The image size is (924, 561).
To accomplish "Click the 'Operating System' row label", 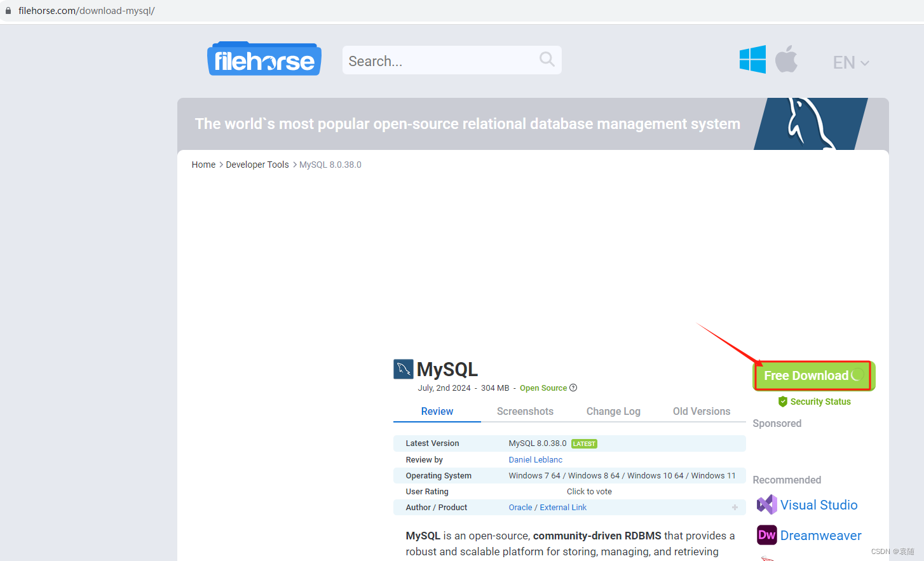I will pyautogui.click(x=438, y=476).
